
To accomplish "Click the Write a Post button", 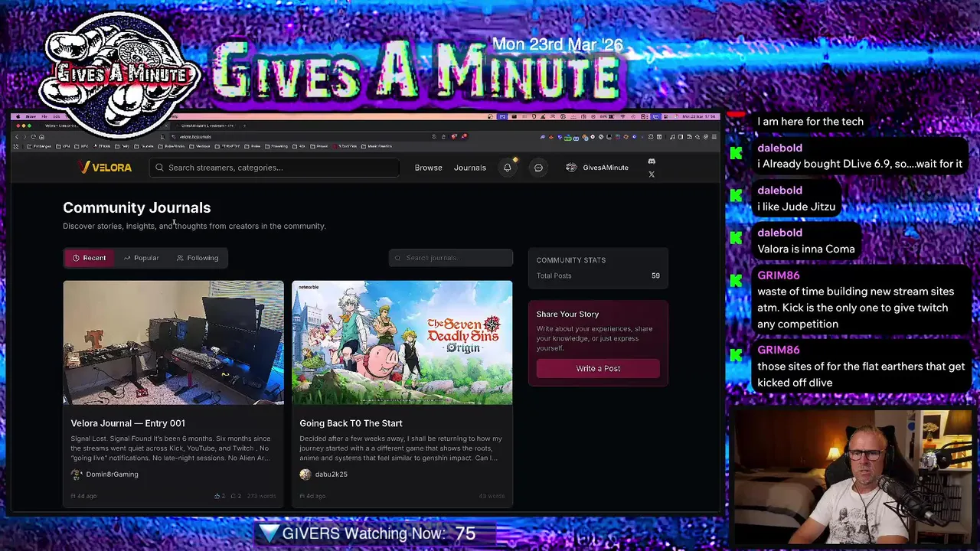I will tap(598, 369).
